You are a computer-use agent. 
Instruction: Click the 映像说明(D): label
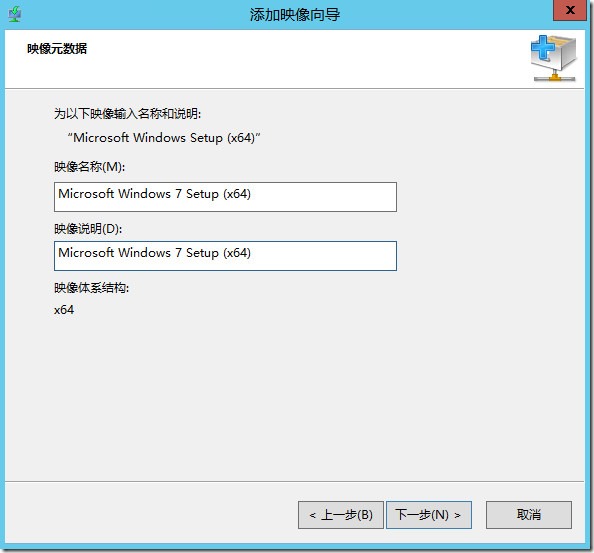coord(88,229)
